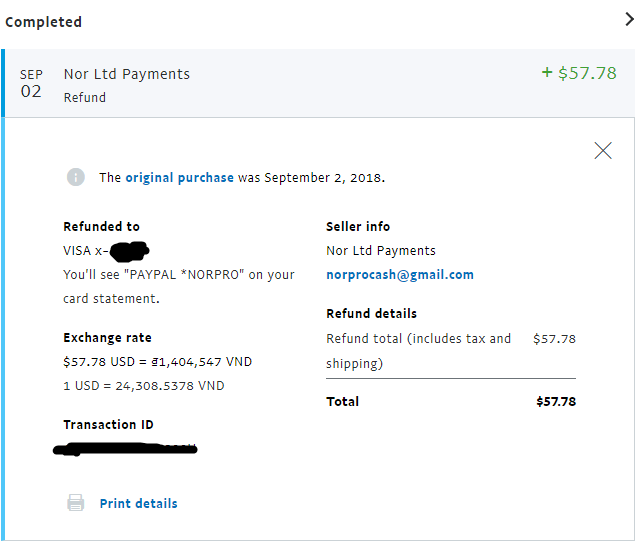The image size is (636, 543).
Task: Click the printer icon
Action: [76, 503]
